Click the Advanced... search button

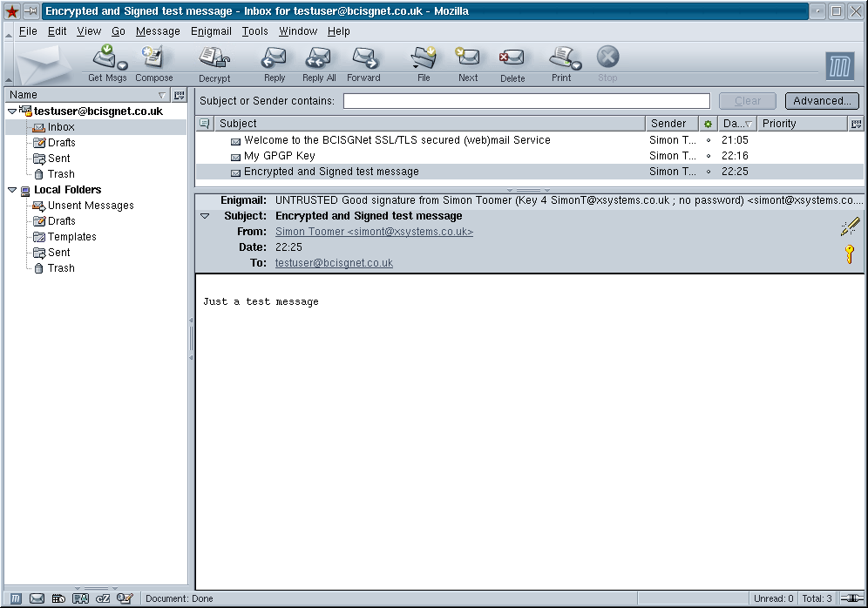pos(822,101)
